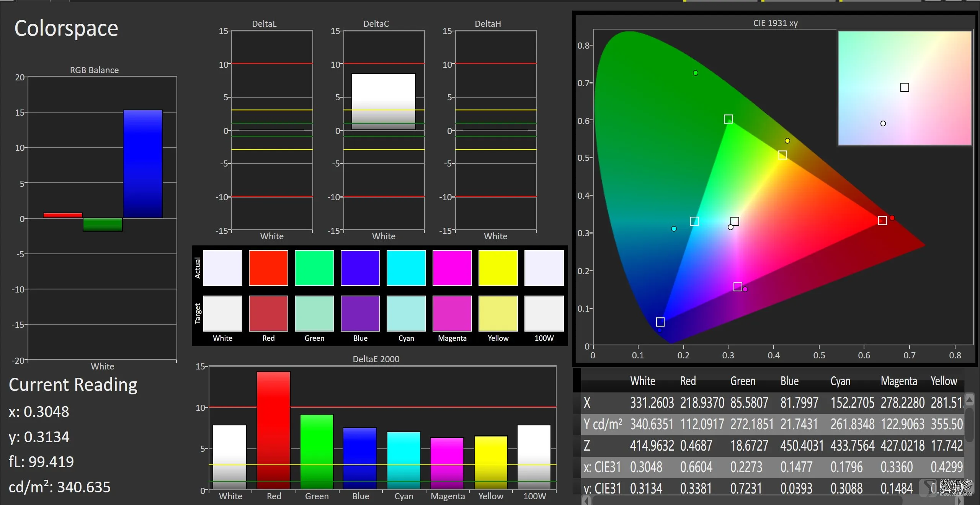Select the 100W actual color swatch
This screenshot has width=980, height=505.
click(x=544, y=268)
